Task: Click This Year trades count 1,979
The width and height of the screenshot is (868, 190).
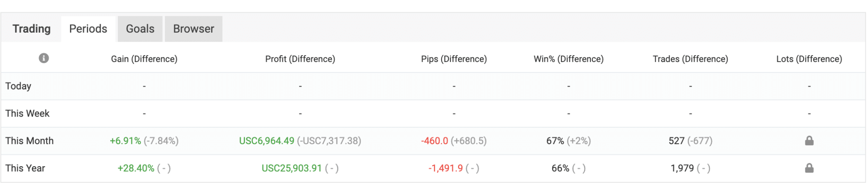Action: click(682, 168)
